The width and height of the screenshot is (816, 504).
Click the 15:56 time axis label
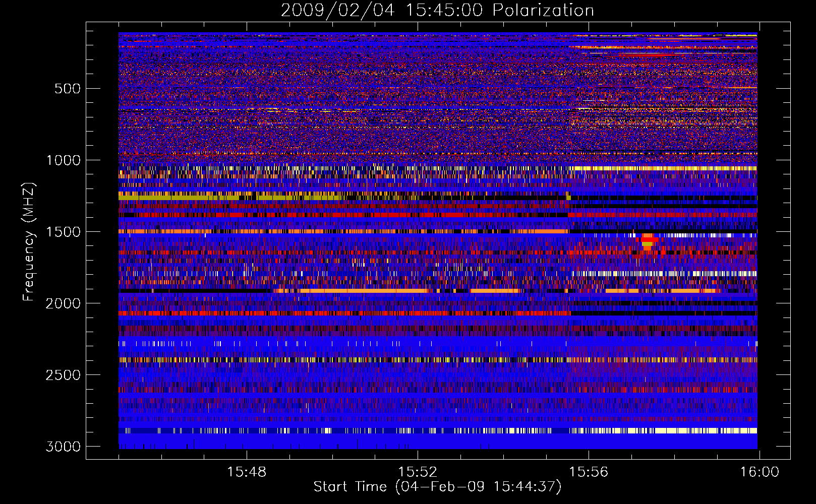click(x=589, y=472)
